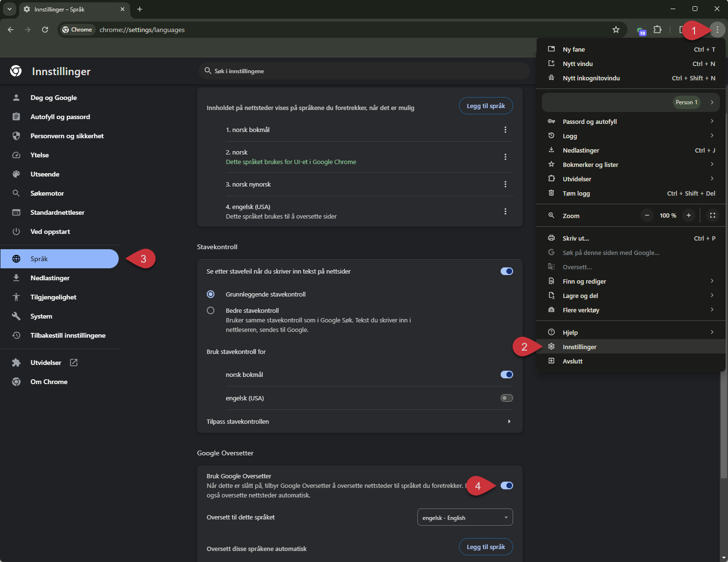Click Legg til språk under preferred languages
The height and width of the screenshot is (562, 728).
coord(486,106)
